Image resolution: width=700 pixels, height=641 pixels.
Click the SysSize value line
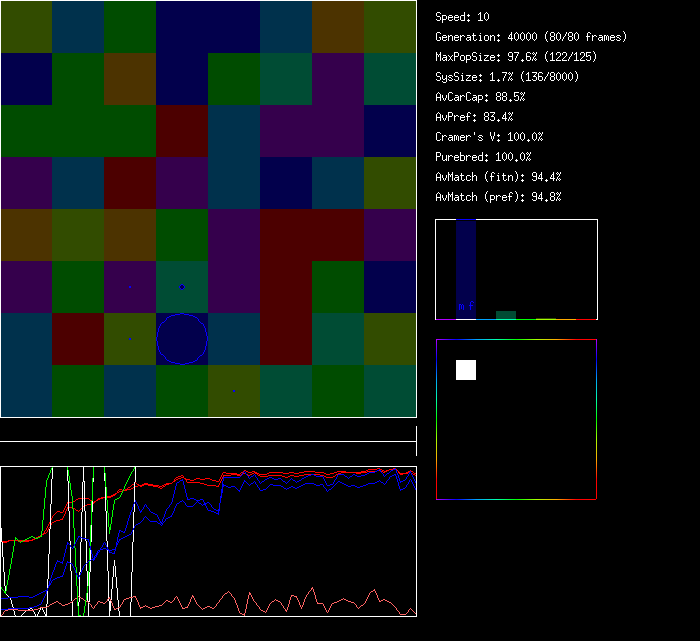[507, 77]
